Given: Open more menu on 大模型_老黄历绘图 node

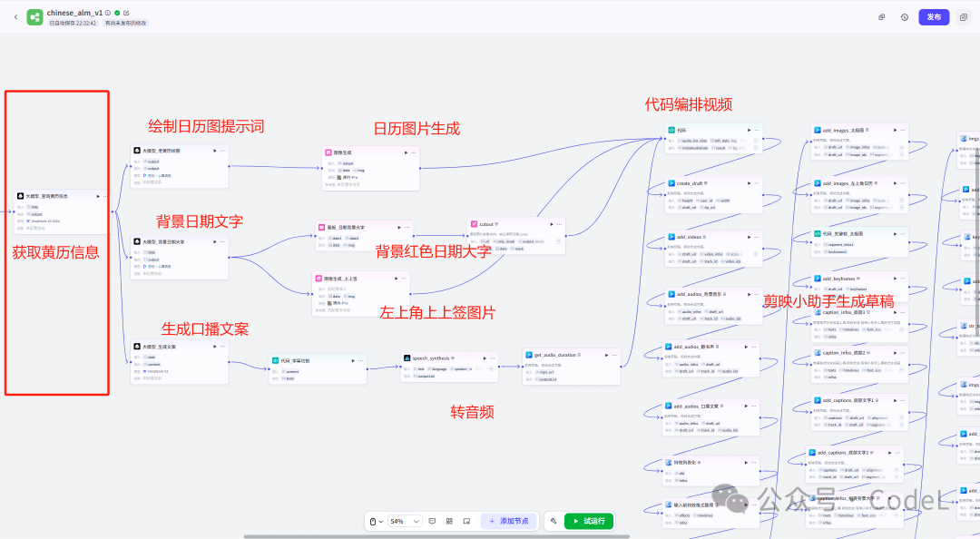Looking at the screenshot, I should pyautogui.click(x=222, y=151).
